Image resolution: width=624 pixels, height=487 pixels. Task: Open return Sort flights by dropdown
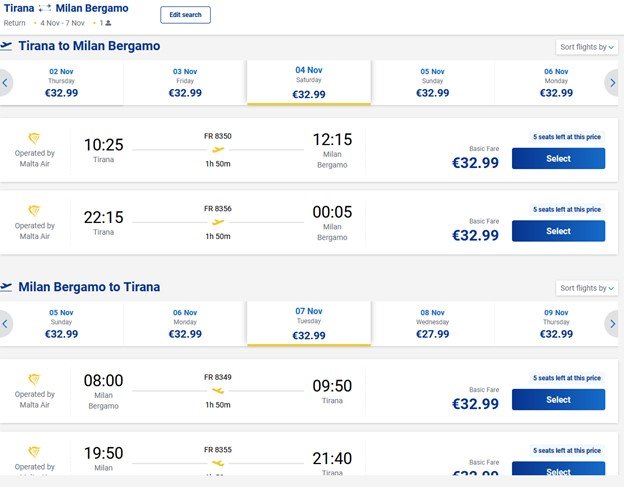(x=586, y=288)
